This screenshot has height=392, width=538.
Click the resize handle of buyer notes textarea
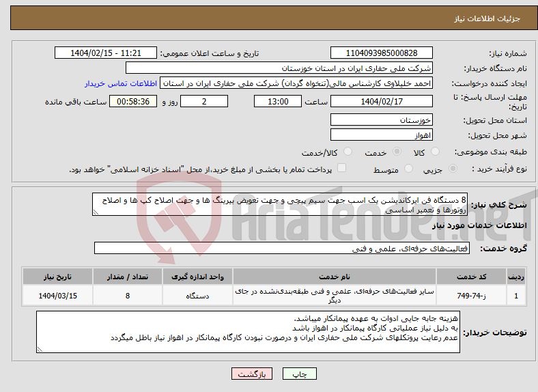coord(40,350)
